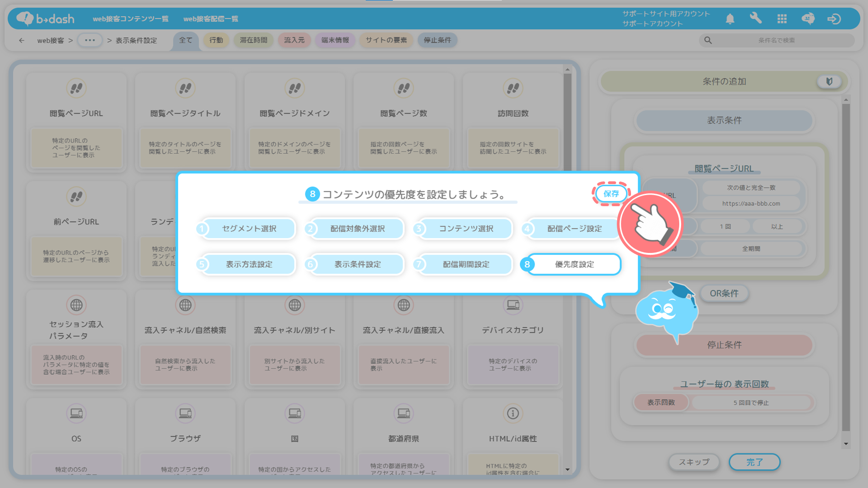Go to step 配信期間設定
Viewport: 868px width, 488px height.
pos(466,264)
